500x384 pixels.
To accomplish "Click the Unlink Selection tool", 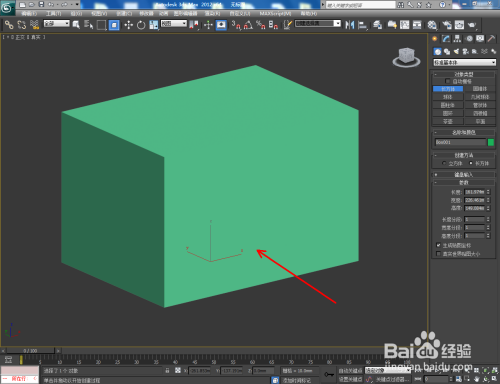I will 22,25.
